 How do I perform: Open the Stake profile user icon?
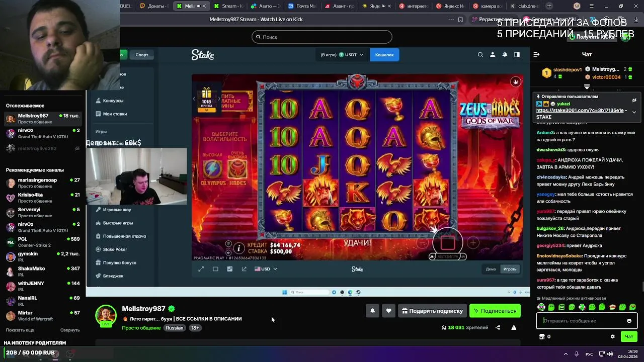pos(493,55)
